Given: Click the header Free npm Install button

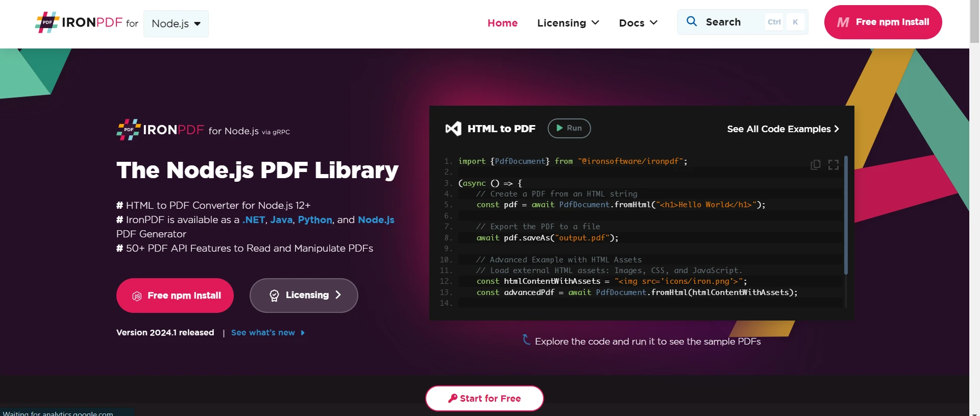Looking at the screenshot, I should [x=883, y=22].
